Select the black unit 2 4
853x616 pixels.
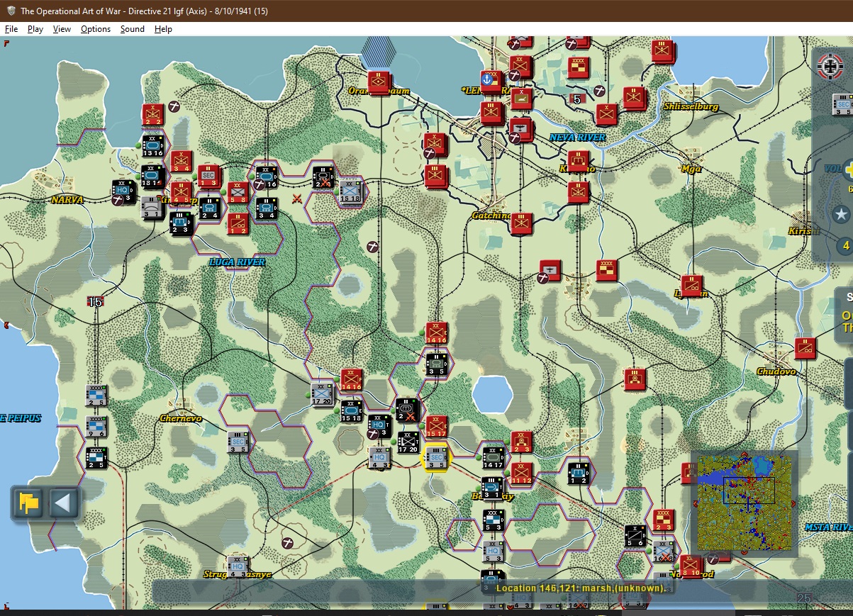[x=209, y=208]
